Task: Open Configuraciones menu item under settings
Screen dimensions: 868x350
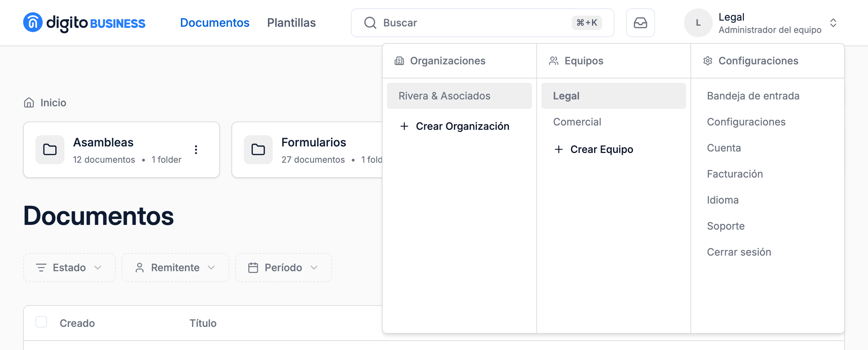Action: [x=746, y=122]
